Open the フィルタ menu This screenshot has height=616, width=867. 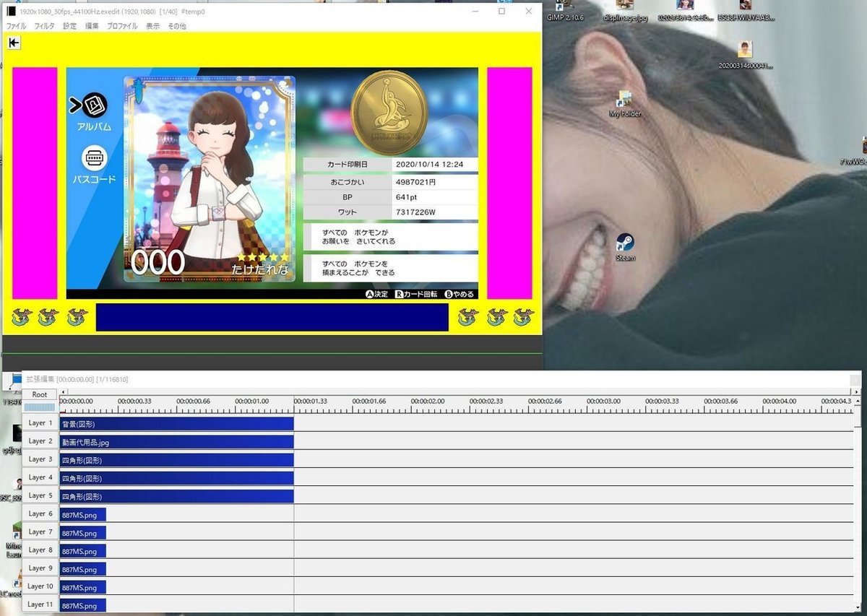click(x=44, y=26)
